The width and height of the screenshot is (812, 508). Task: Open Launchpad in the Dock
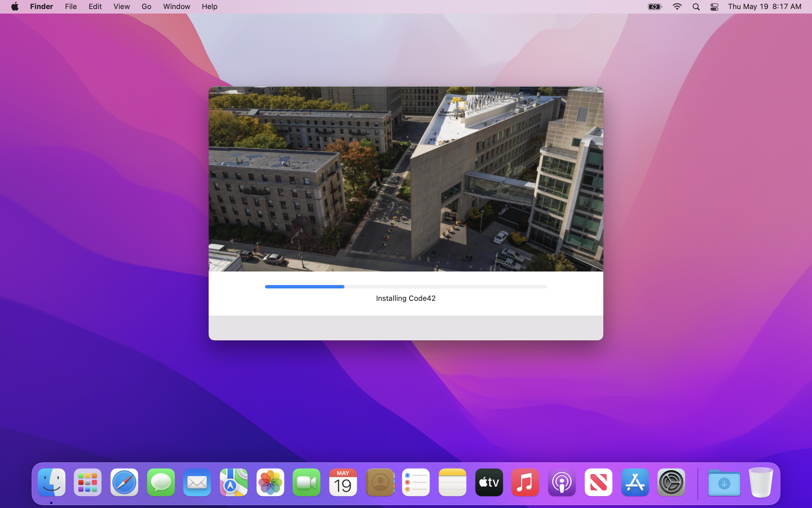(x=88, y=482)
